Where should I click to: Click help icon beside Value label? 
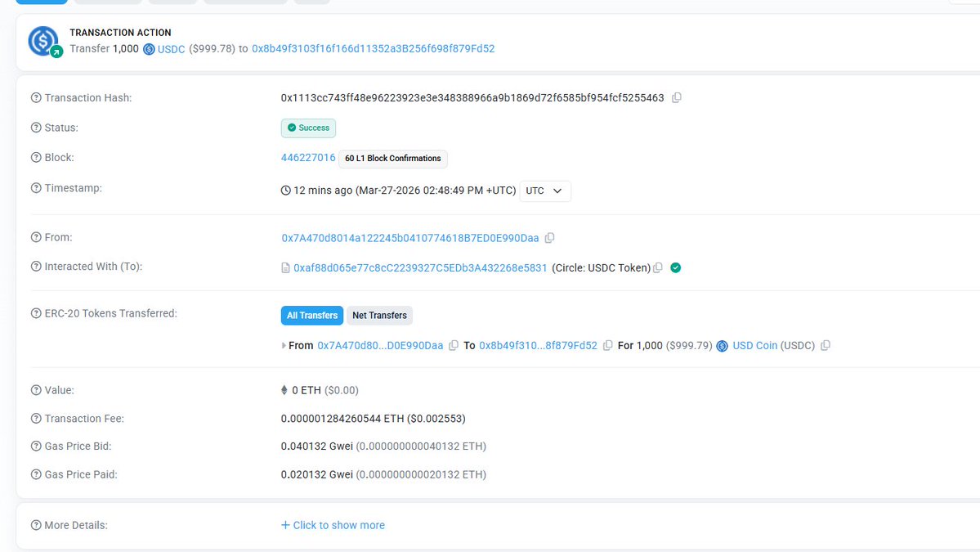coord(36,390)
